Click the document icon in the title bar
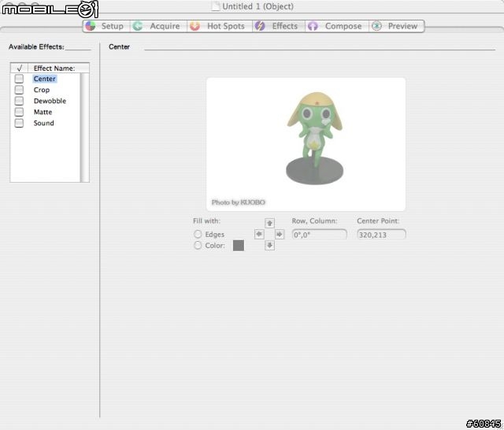This screenshot has height=430, width=504. click(x=215, y=6)
